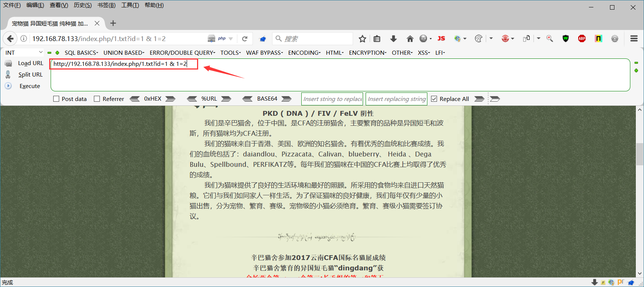Image resolution: width=644 pixels, height=287 pixels.
Task: Click the blue bird icon next to reload
Action: click(x=263, y=38)
